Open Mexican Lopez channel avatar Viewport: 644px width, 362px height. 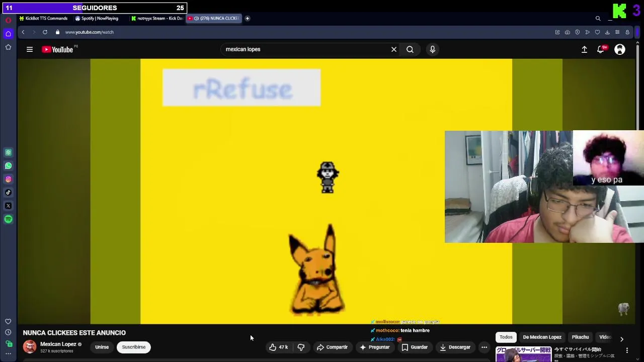click(x=30, y=347)
